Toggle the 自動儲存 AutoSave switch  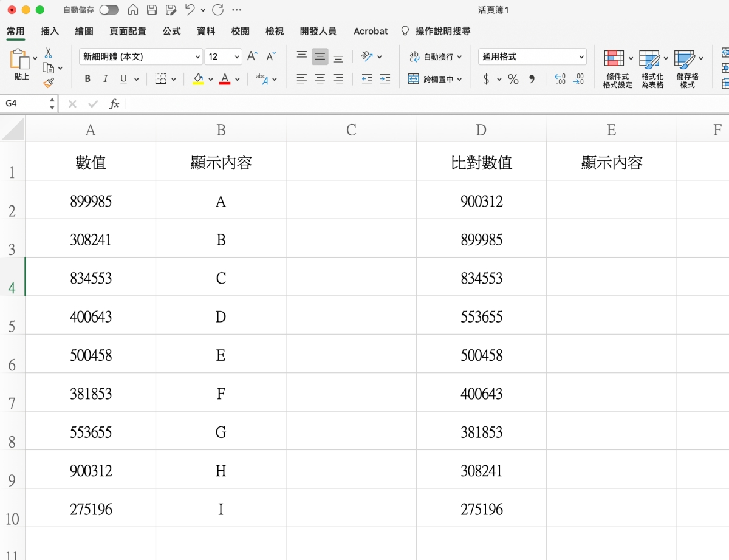click(x=109, y=10)
